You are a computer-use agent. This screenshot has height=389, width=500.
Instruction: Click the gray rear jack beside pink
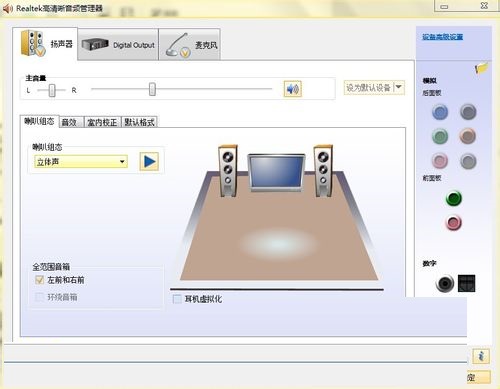click(468, 161)
